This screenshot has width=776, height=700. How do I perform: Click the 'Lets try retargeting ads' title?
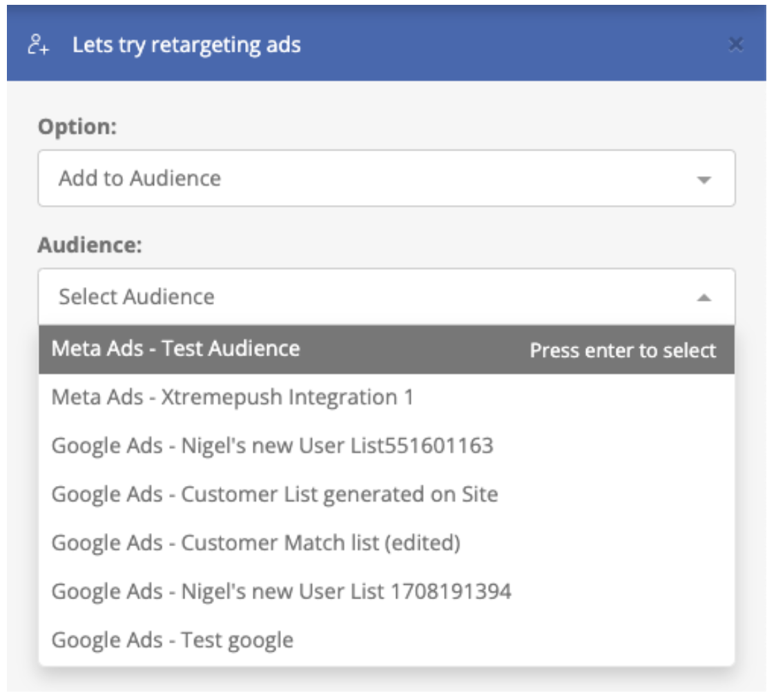[x=186, y=46]
